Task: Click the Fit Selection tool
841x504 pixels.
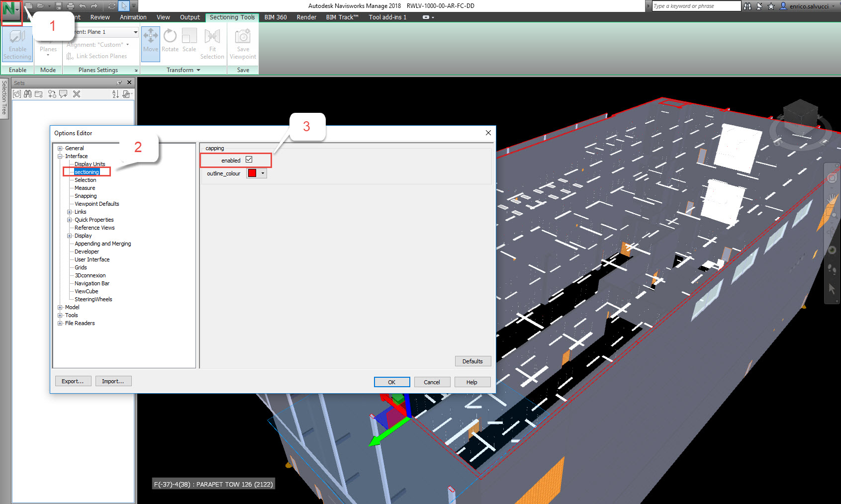Action: (x=212, y=44)
